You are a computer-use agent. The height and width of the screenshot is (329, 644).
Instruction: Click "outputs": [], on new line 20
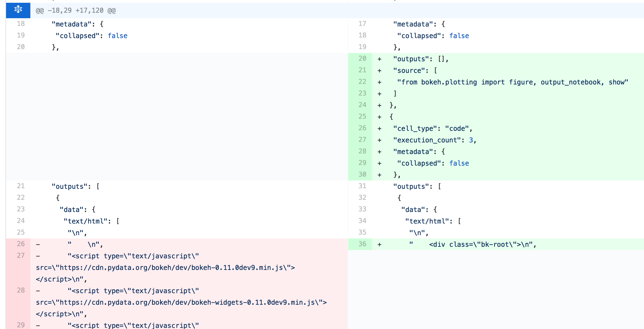(421, 59)
